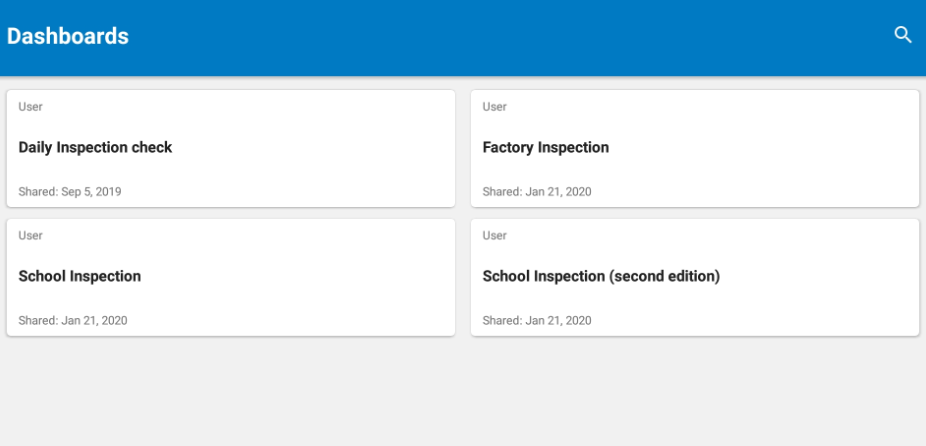Select the School Inspection dashboard title
Image resolution: width=926 pixels, height=446 pixels.
pyautogui.click(x=80, y=276)
